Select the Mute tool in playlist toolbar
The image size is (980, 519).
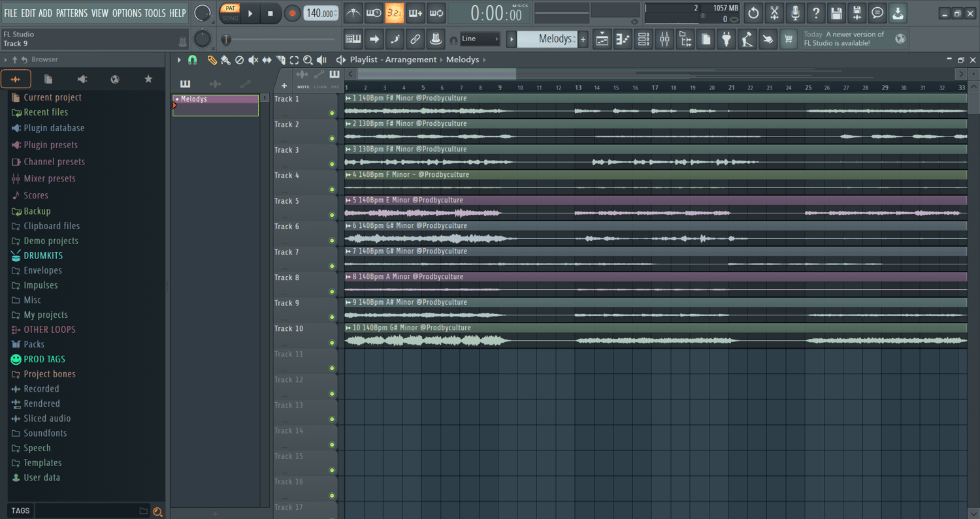253,60
